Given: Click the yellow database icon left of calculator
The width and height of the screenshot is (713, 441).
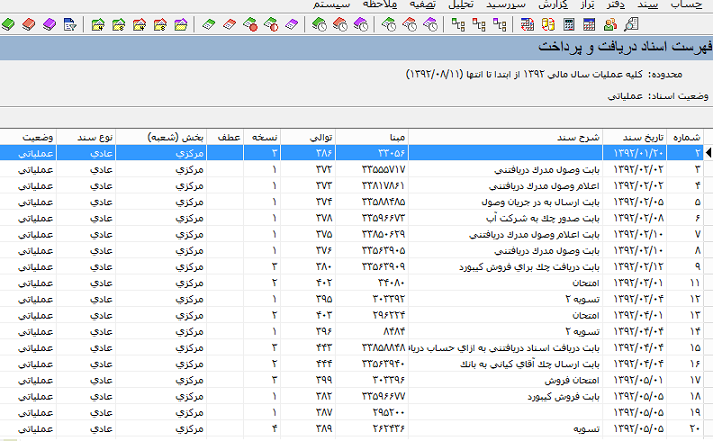Looking at the screenshot, I should pyautogui.click(x=547, y=23).
